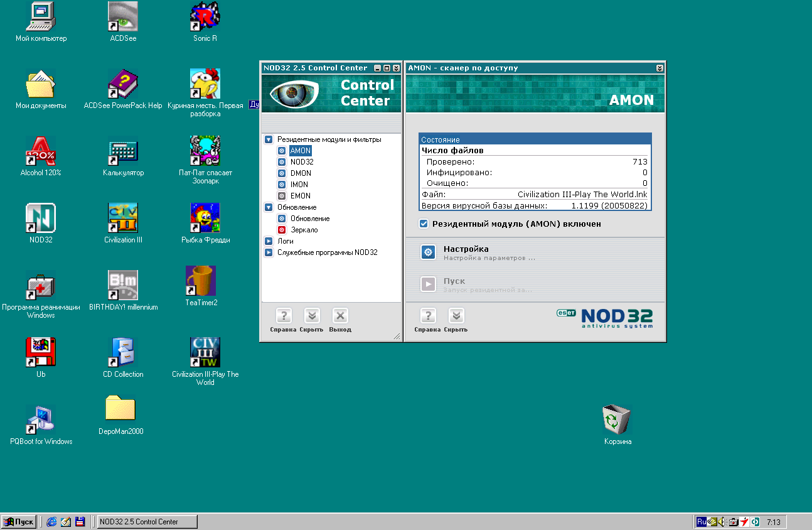812x530 pixels.
Task: Collapse the Обновление tree group
Action: 269,207
